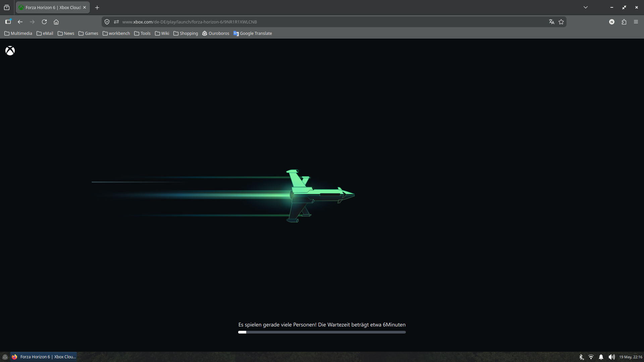Screen dimensions: 644x362
Task: Minimize the browser window
Action: point(612,7)
